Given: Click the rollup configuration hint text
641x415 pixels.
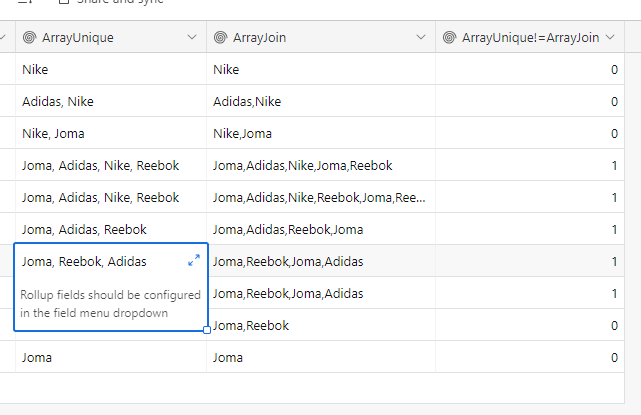Looking at the screenshot, I should click(x=110, y=304).
